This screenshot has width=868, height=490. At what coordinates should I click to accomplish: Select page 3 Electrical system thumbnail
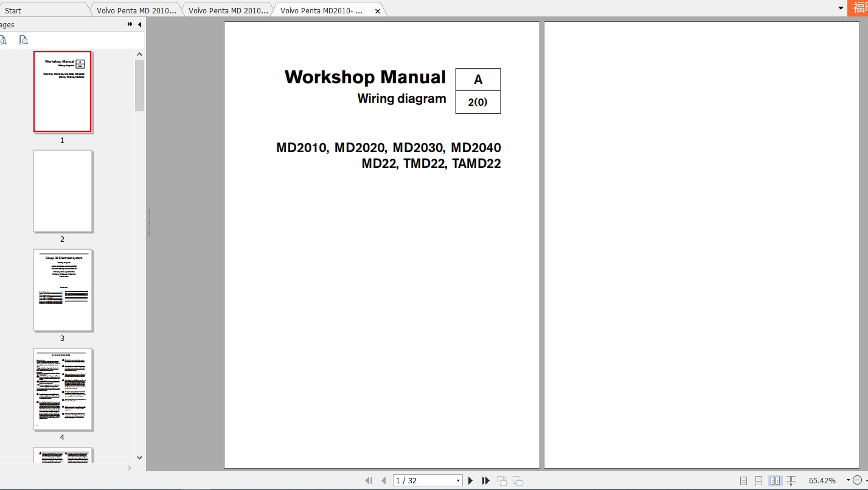(62, 290)
